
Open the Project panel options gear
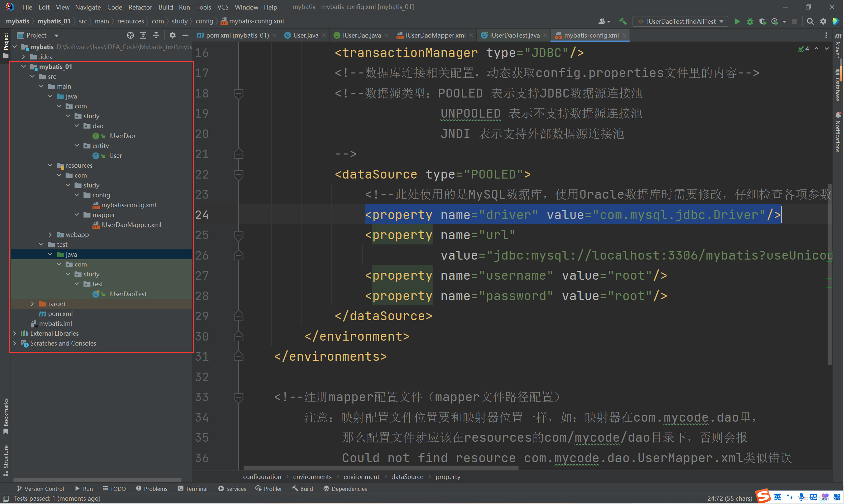click(173, 35)
